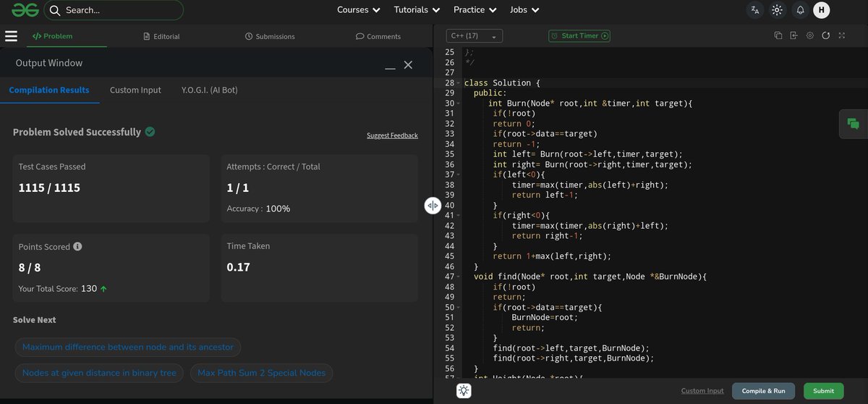
Task: Switch to the Submissions tab
Action: click(x=270, y=36)
